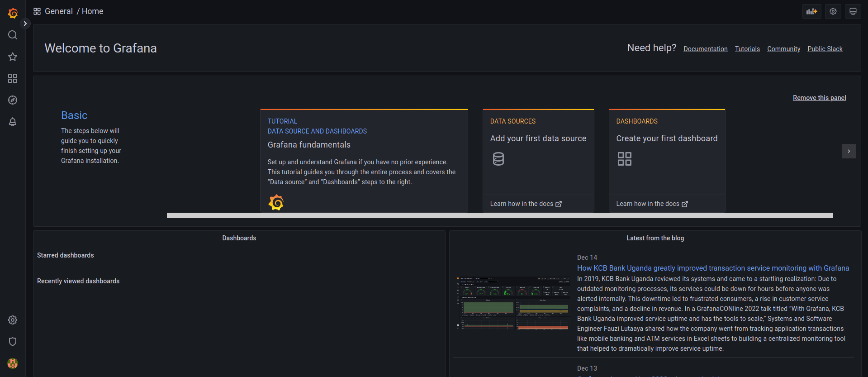Viewport: 868px width, 377px height.
Task: Open dashboard settings gear in top bar
Action: [x=833, y=11]
